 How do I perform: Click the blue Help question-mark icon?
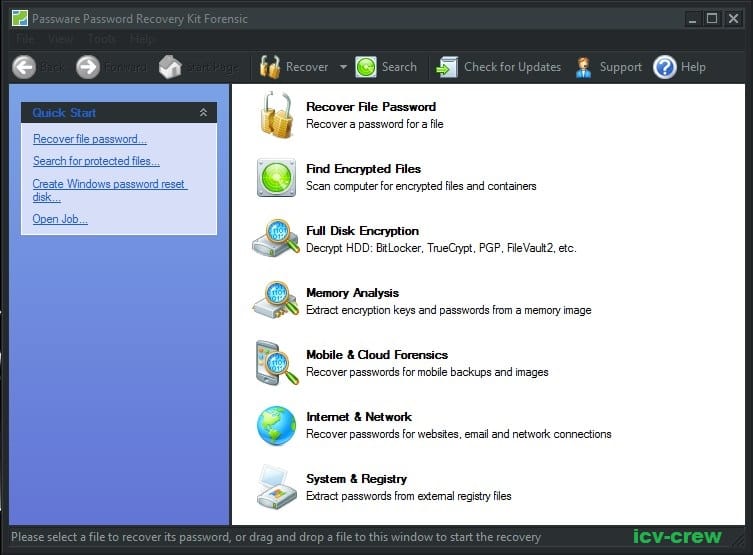665,67
